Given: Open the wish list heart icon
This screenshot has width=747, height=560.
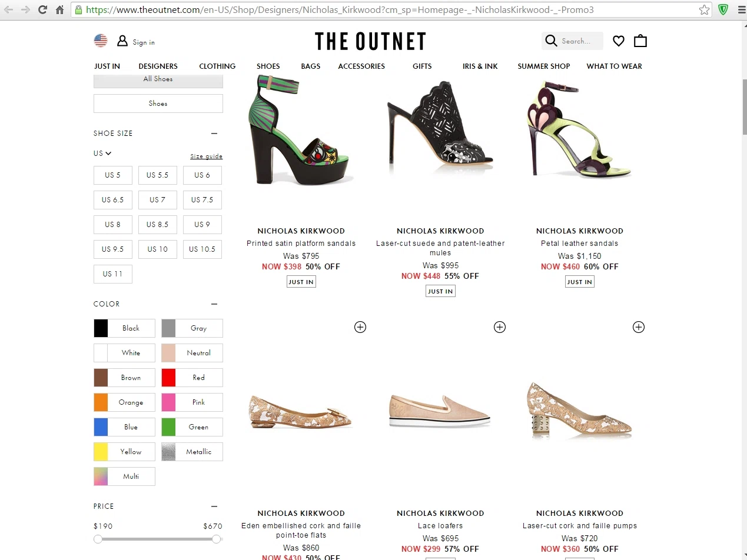Looking at the screenshot, I should coord(619,41).
